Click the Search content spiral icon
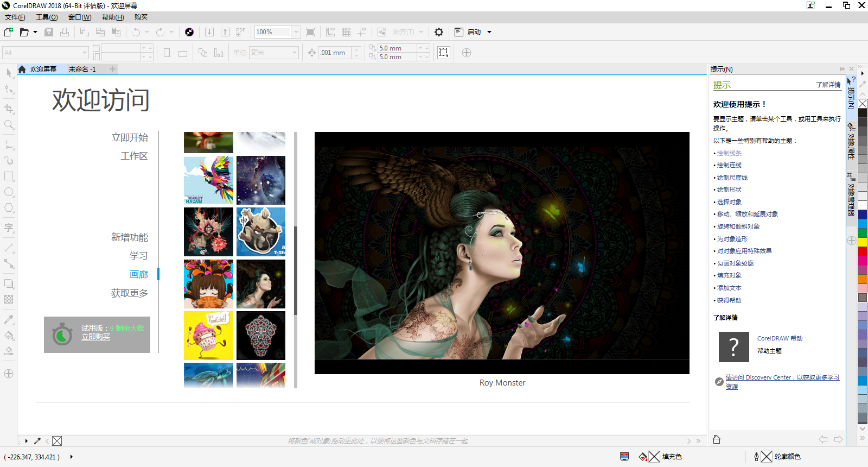868x467 pixels. [189, 32]
